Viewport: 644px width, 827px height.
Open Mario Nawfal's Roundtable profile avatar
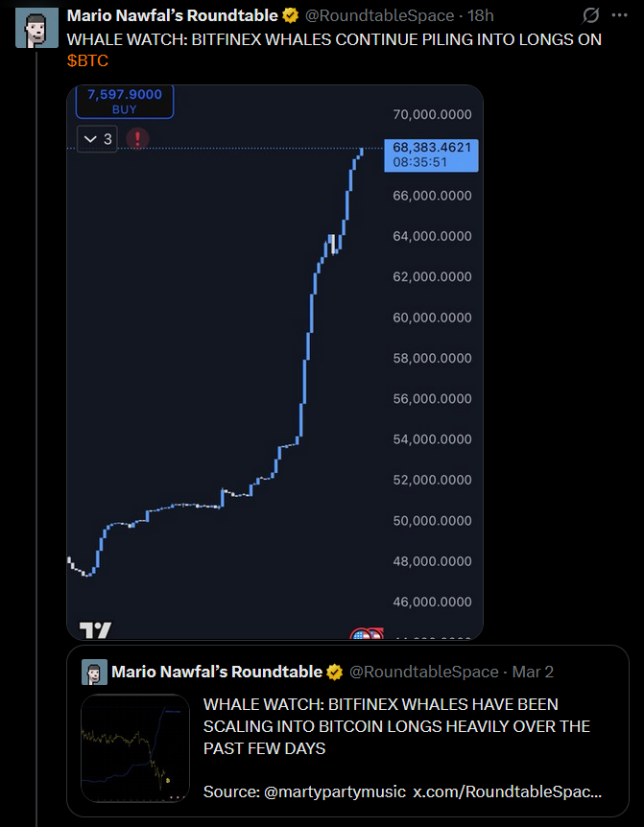(36, 28)
